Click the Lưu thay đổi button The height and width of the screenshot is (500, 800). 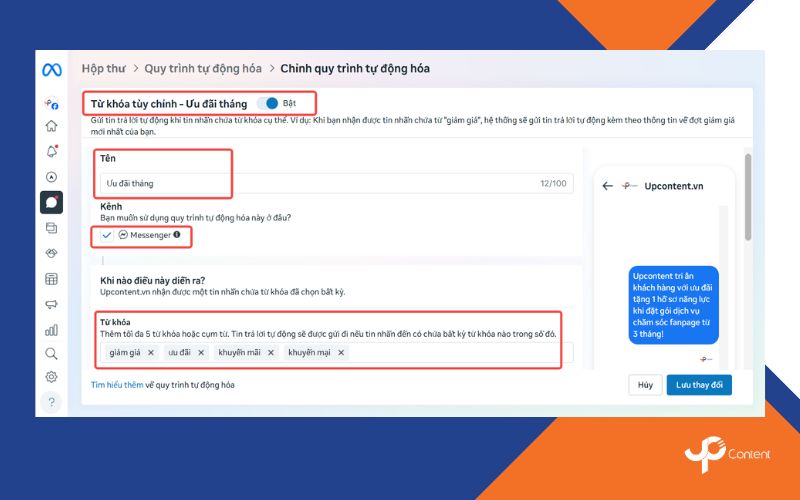[699, 385]
